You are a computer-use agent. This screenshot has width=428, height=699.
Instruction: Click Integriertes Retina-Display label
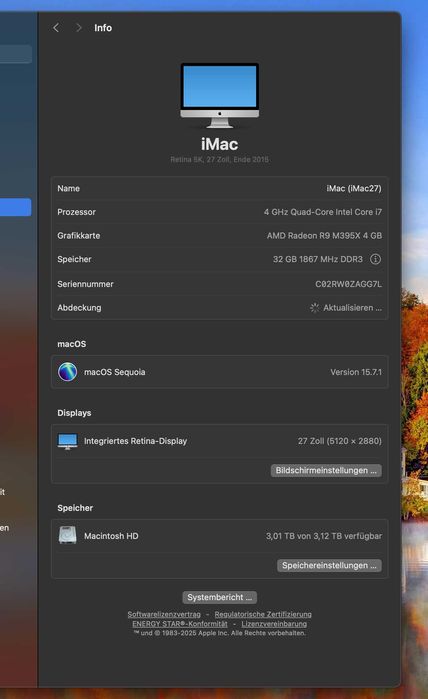[136, 441]
